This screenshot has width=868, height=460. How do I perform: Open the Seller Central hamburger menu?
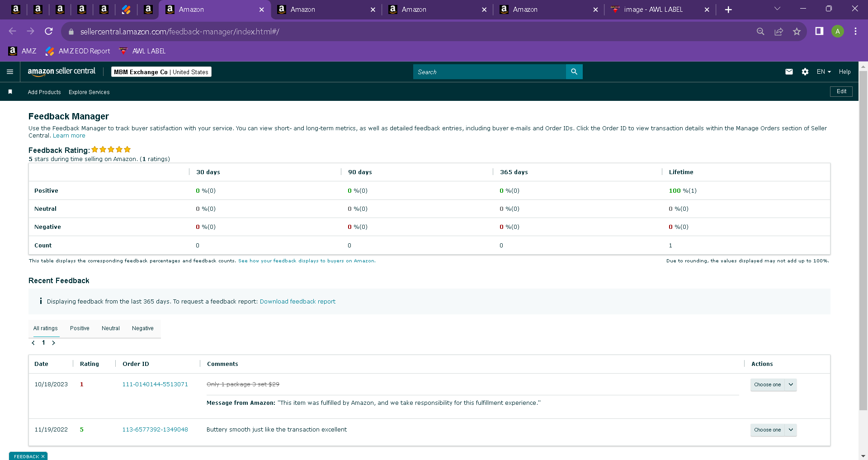[10, 72]
